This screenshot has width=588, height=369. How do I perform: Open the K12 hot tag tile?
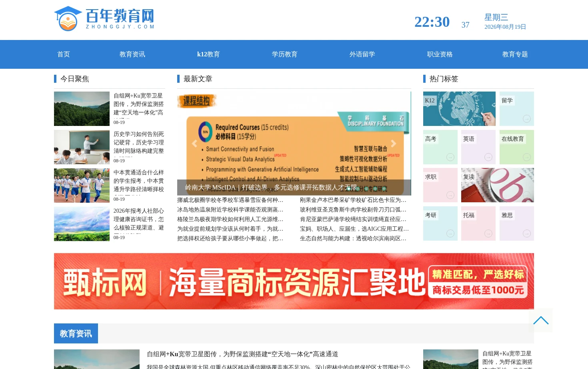(459, 109)
